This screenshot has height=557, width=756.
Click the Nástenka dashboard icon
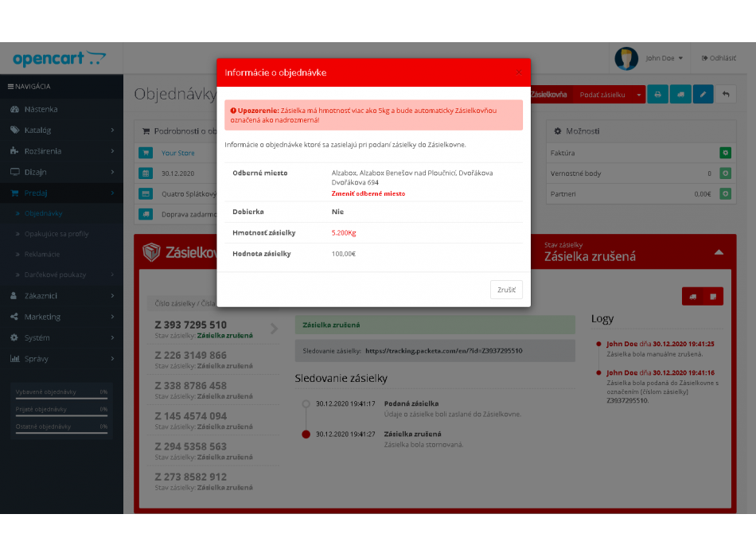[x=14, y=110]
